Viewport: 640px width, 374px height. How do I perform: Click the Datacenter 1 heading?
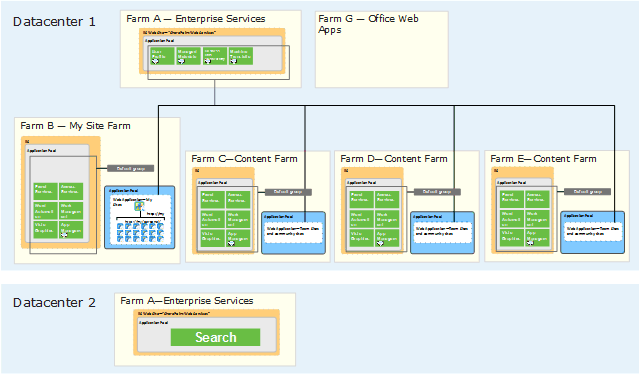[x=54, y=22]
